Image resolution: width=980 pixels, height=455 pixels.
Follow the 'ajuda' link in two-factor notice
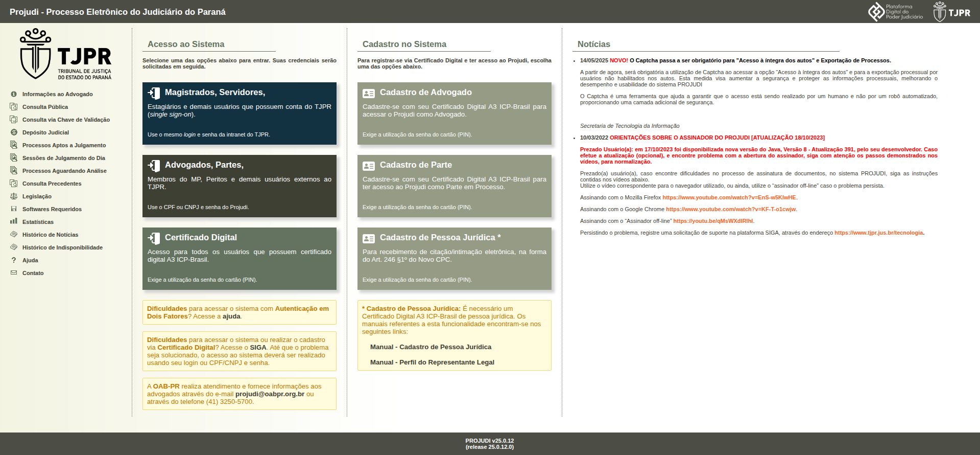[231, 316]
